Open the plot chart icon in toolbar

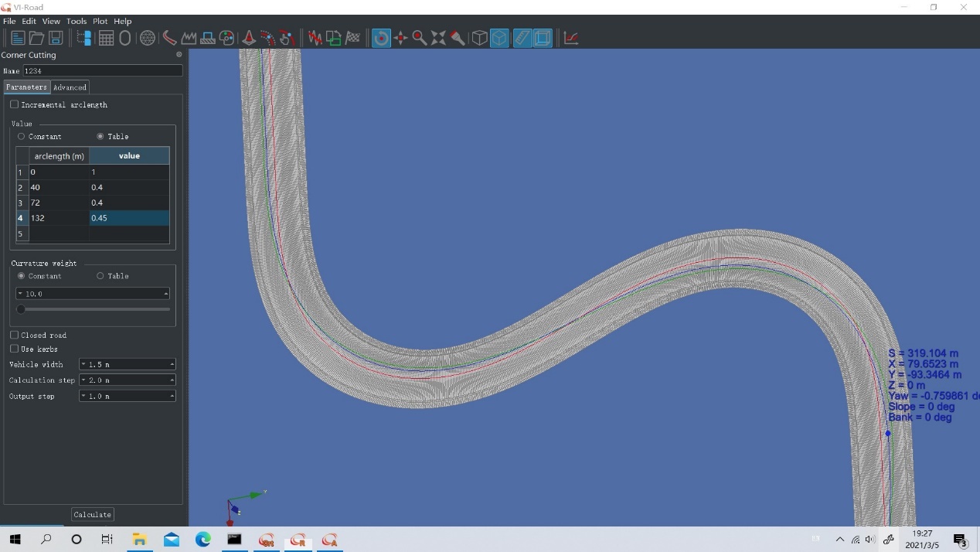(571, 38)
